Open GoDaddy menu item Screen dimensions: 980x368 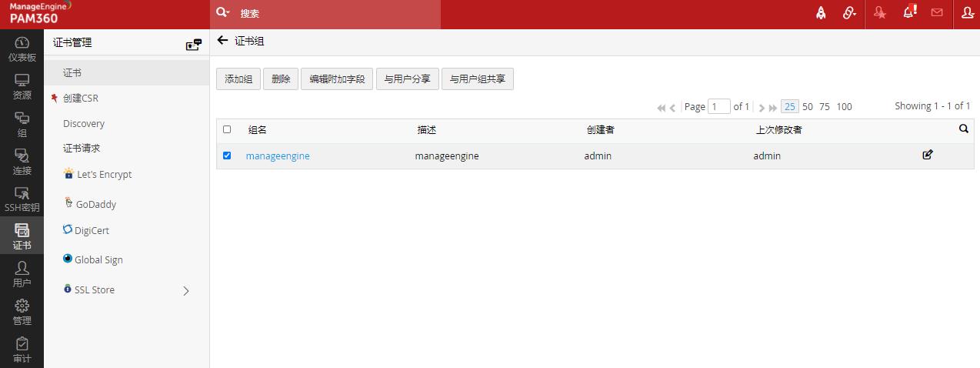point(90,203)
